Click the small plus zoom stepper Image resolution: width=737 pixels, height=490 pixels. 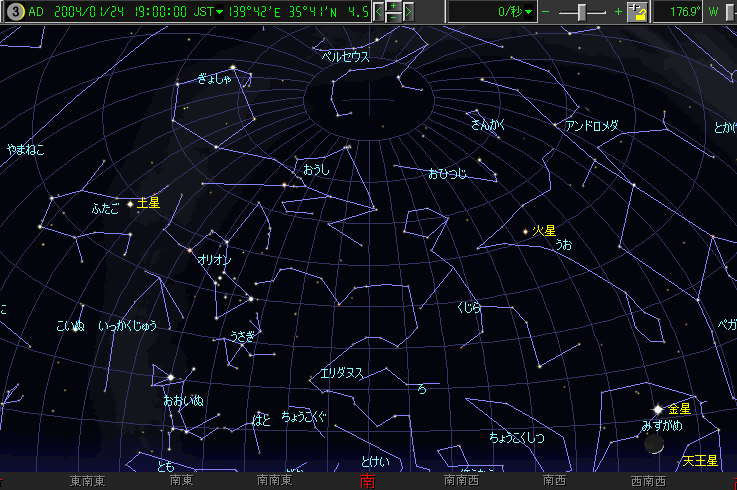click(x=394, y=7)
